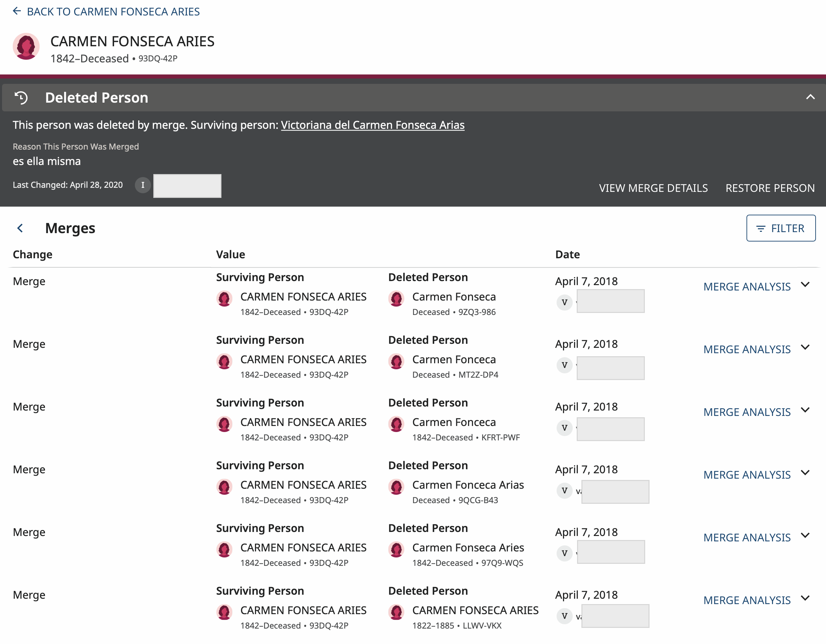826x644 pixels.
Task: Open deleted person name Carmen Fonceca Arias
Action: click(468, 485)
